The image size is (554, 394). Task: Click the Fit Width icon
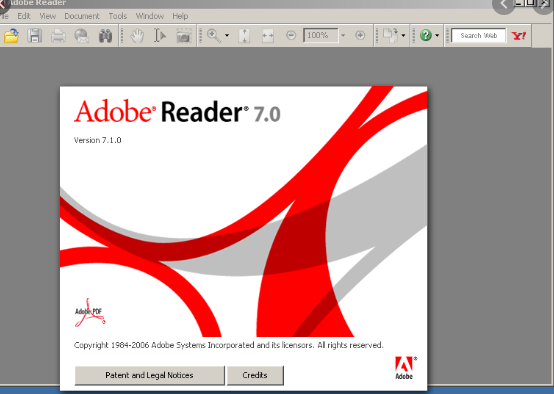(268, 36)
